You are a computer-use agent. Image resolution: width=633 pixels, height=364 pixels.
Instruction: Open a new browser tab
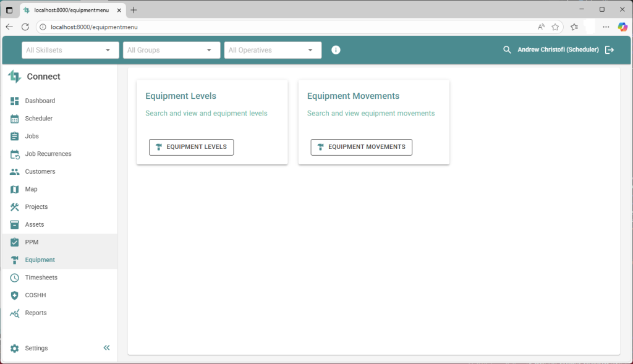134,10
